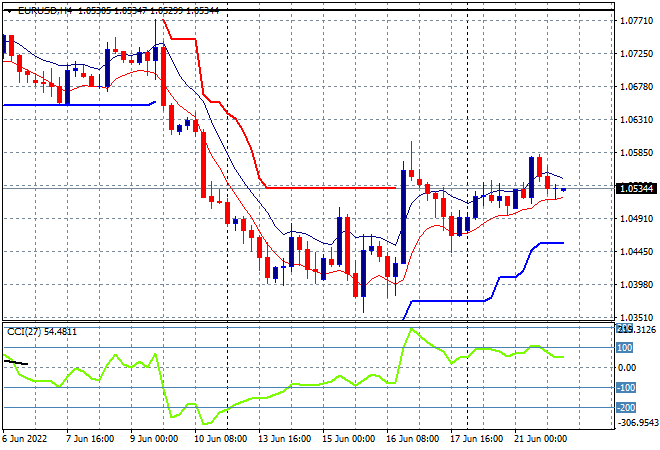This screenshot has height=450, width=660.
Task: Click the small triangle before EURUSD,H4 title
Action: 9,11
